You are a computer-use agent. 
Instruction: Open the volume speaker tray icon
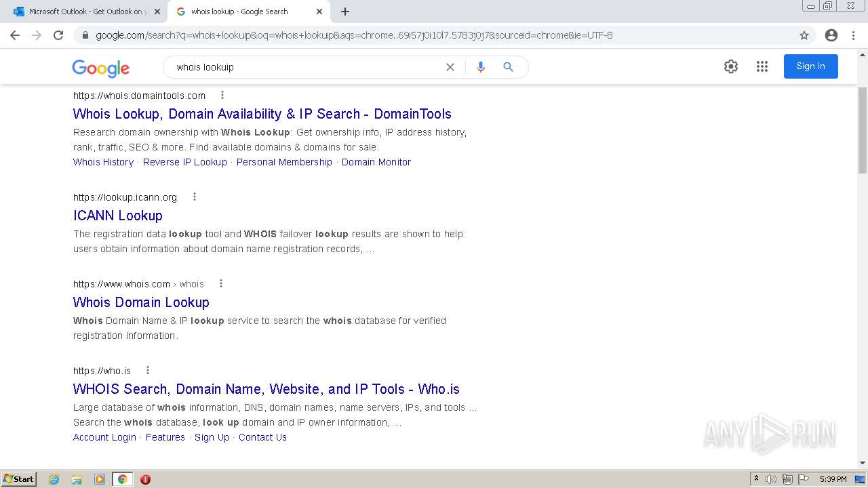click(x=771, y=479)
